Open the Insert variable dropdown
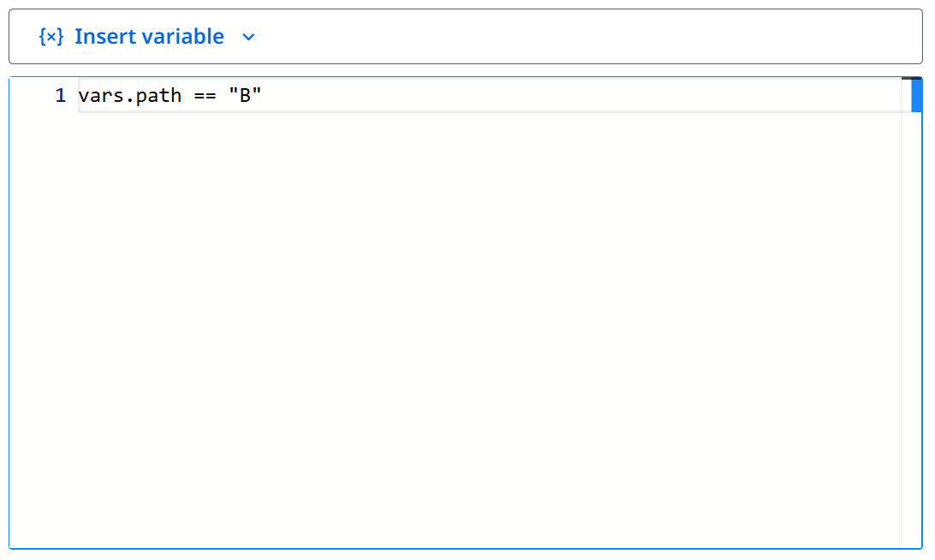 pos(147,37)
